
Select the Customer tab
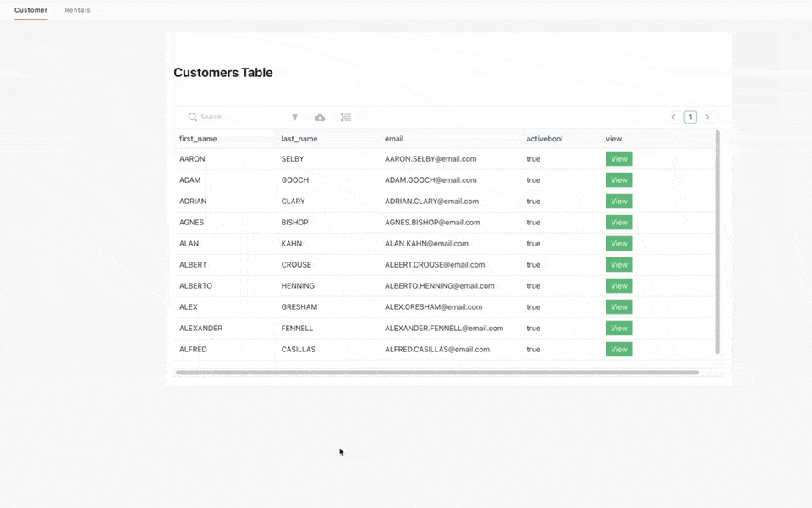point(30,10)
